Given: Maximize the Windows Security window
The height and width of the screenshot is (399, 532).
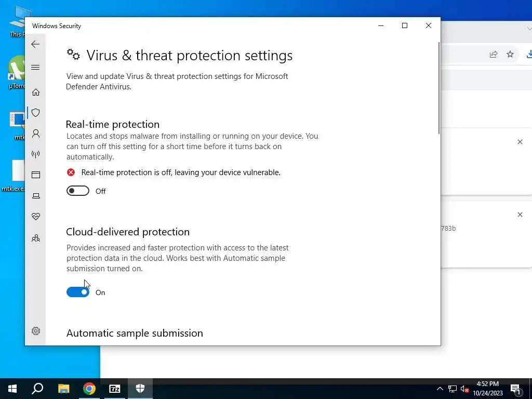Looking at the screenshot, I should coord(404,26).
